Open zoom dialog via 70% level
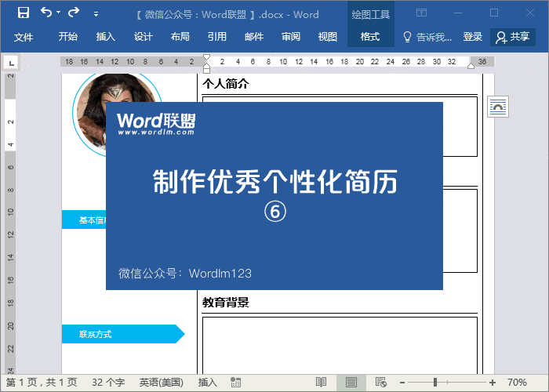Screen dimensions: 549x392 [x=517, y=383]
